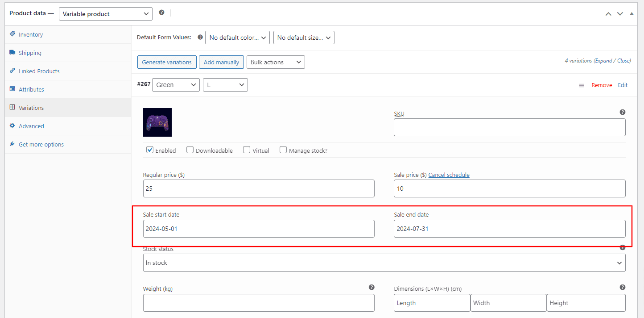Move the Product data panel up
Image resolution: width=644 pixels, height=318 pixels.
[608, 14]
